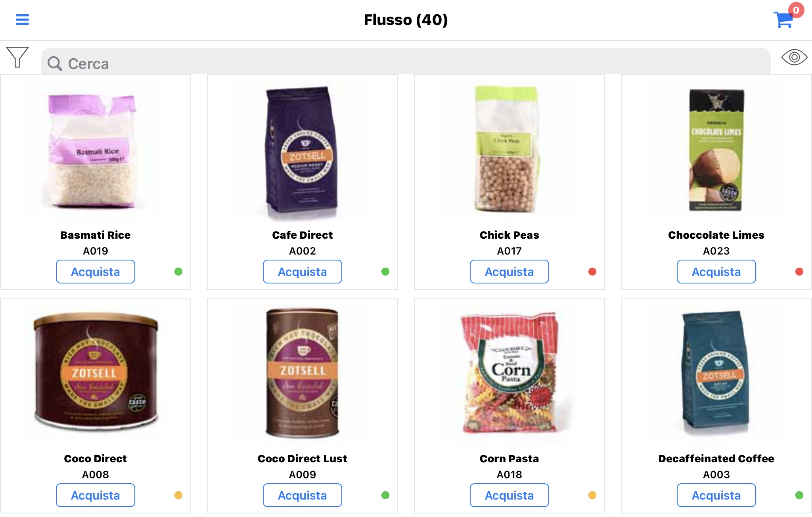Screen dimensions: 812x517
Task: Click the Coco Direct Lust product title
Action: 303,459
